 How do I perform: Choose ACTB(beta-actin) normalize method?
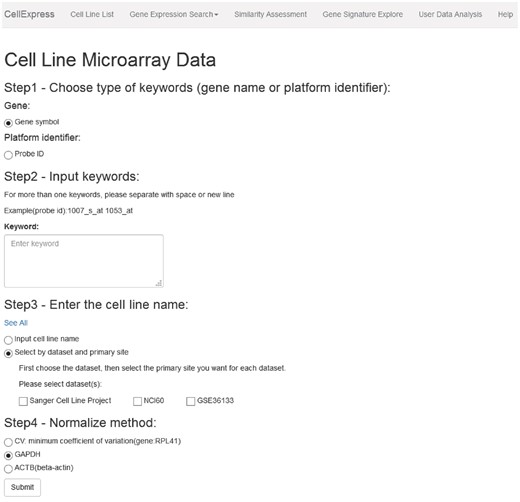click(8, 469)
